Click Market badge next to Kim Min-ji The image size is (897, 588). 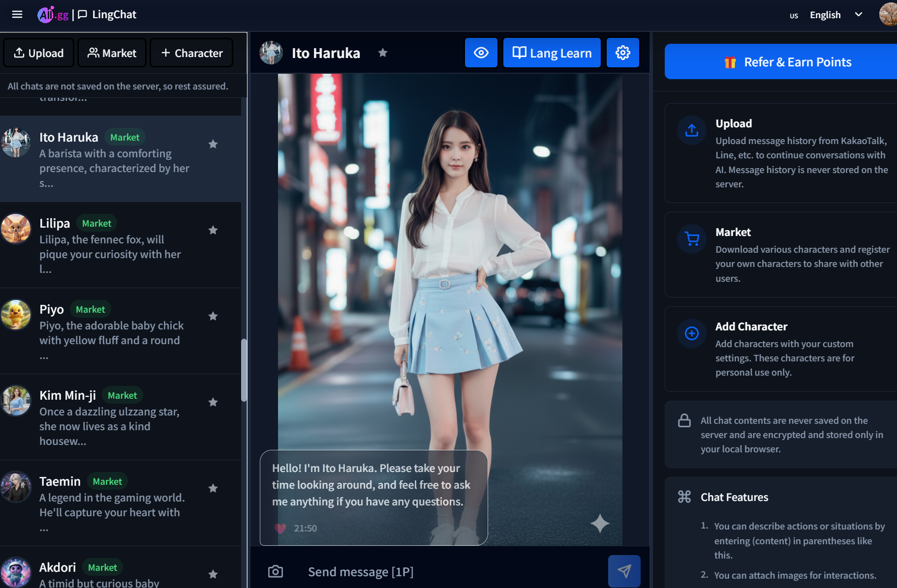point(123,395)
